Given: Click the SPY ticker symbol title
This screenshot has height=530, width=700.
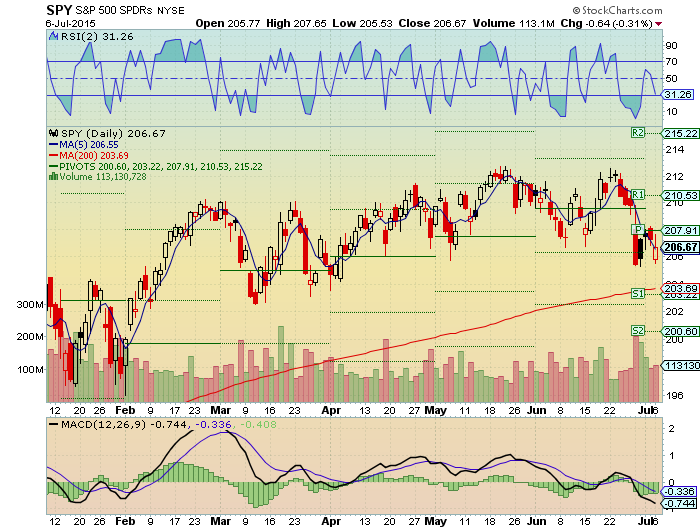Looking at the screenshot, I should (58, 10).
